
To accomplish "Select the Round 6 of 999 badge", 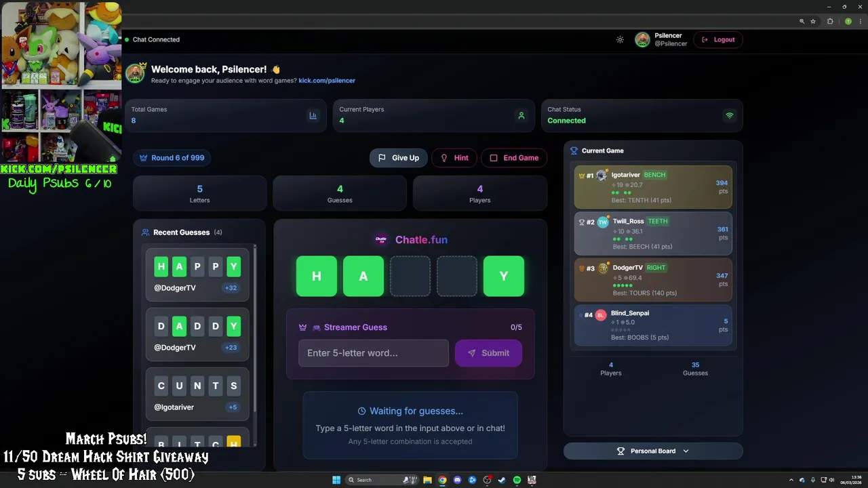I will (172, 158).
